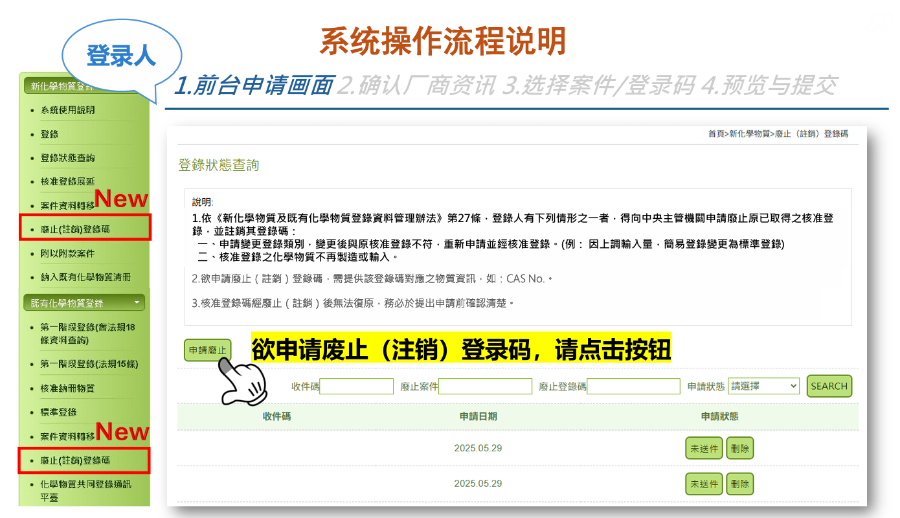The height and width of the screenshot is (518, 900).
Task: Click the 申請廢止 button
Action: click(206, 349)
